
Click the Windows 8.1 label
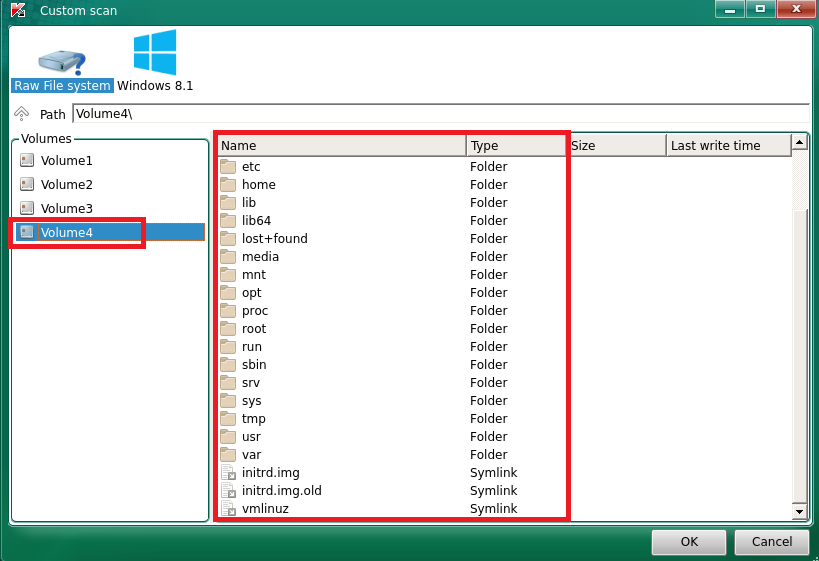coord(155,86)
